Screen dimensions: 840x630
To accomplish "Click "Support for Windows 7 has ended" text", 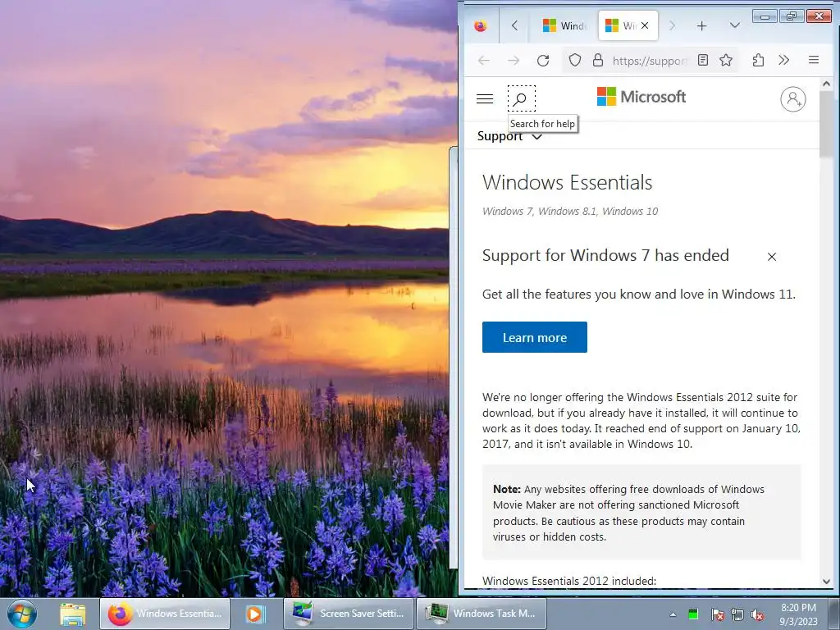I will click(x=605, y=256).
